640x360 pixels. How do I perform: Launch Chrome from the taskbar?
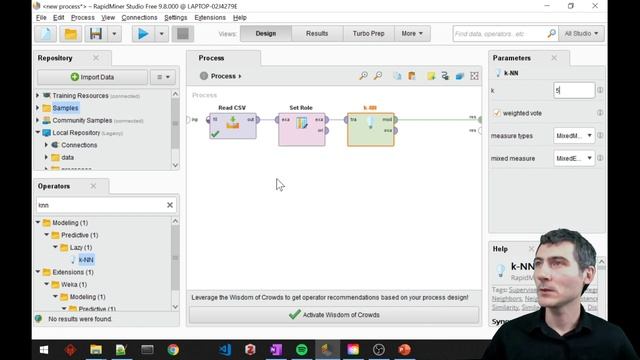tap(173, 350)
